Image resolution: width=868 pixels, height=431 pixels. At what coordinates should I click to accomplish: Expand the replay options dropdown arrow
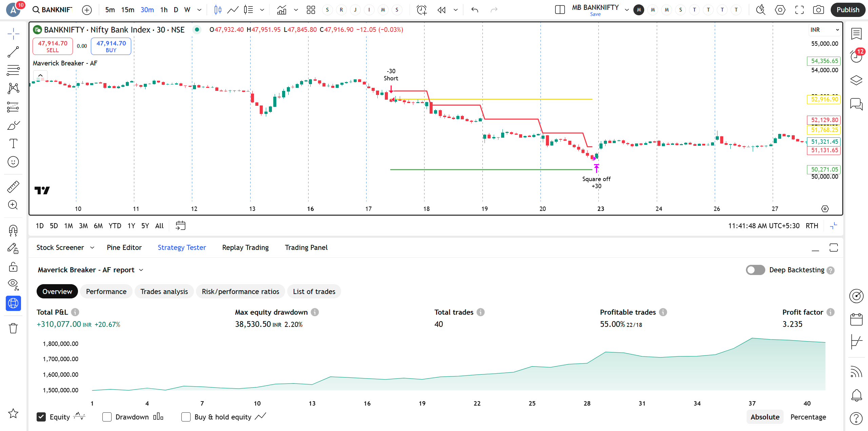456,10
